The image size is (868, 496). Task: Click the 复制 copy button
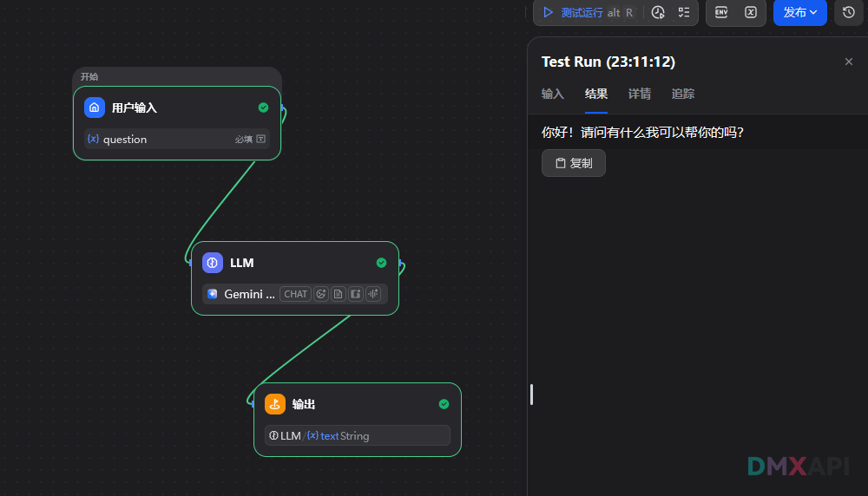574,163
